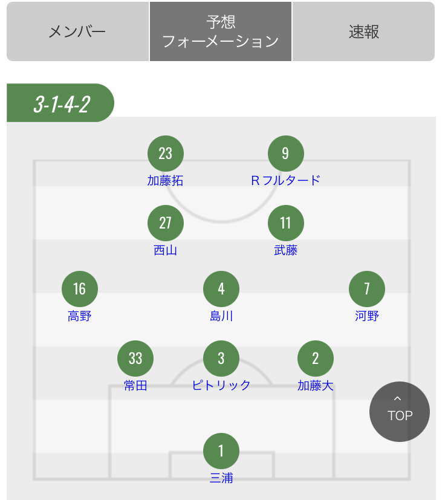Open player link Rフルタード
This screenshot has width=448, height=500.
point(285,181)
